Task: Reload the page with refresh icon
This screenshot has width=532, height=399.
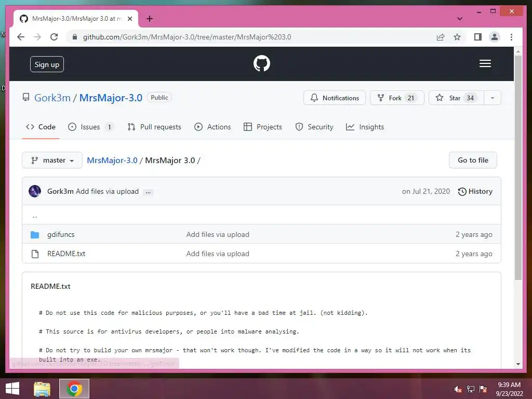Action: point(54,37)
